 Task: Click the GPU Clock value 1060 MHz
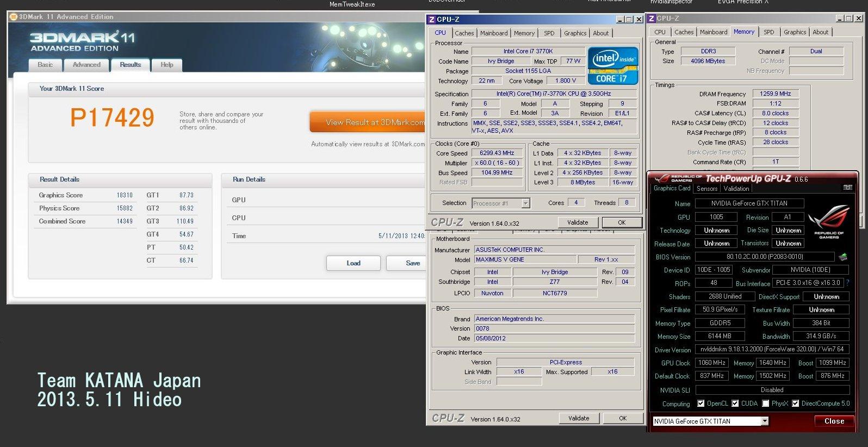(x=711, y=363)
